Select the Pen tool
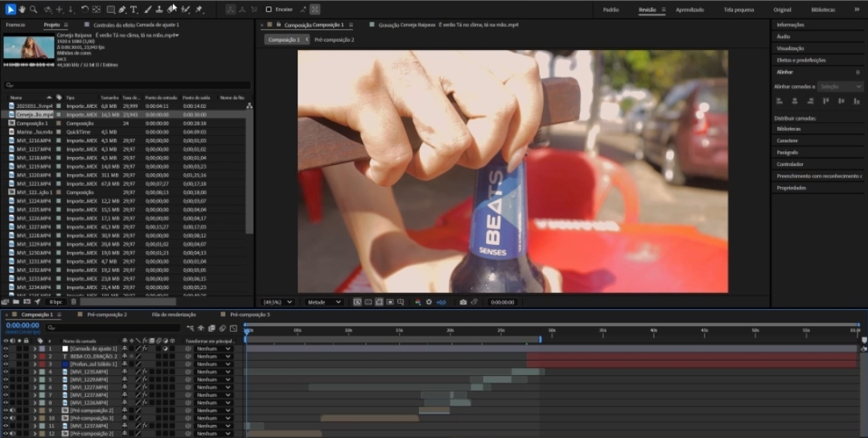The image size is (868, 438). (x=121, y=10)
